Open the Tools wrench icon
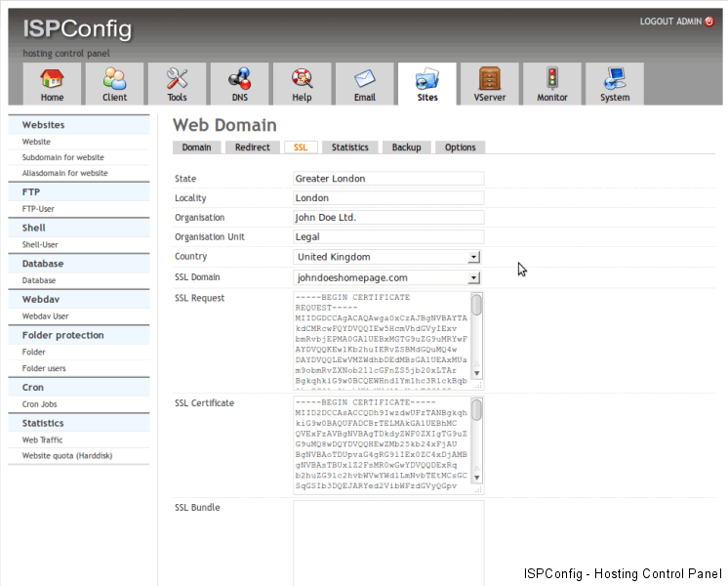 click(177, 79)
